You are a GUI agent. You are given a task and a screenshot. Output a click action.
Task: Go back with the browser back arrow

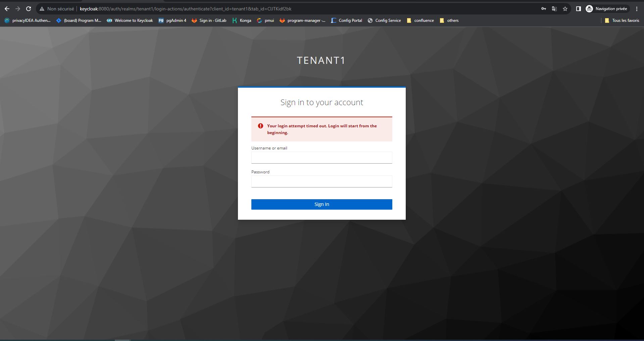click(x=7, y=9)
